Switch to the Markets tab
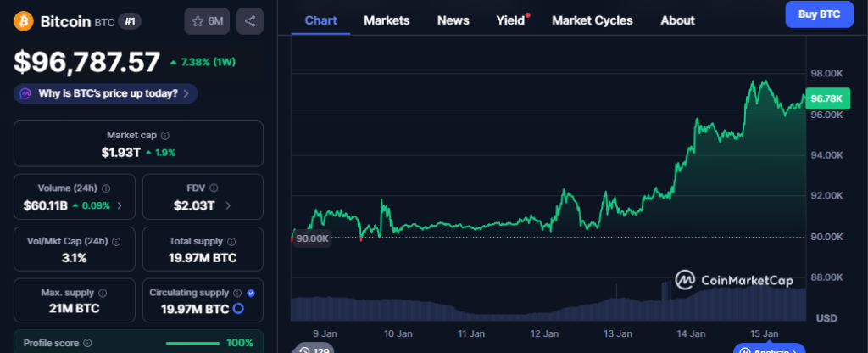 click(387, 20)
